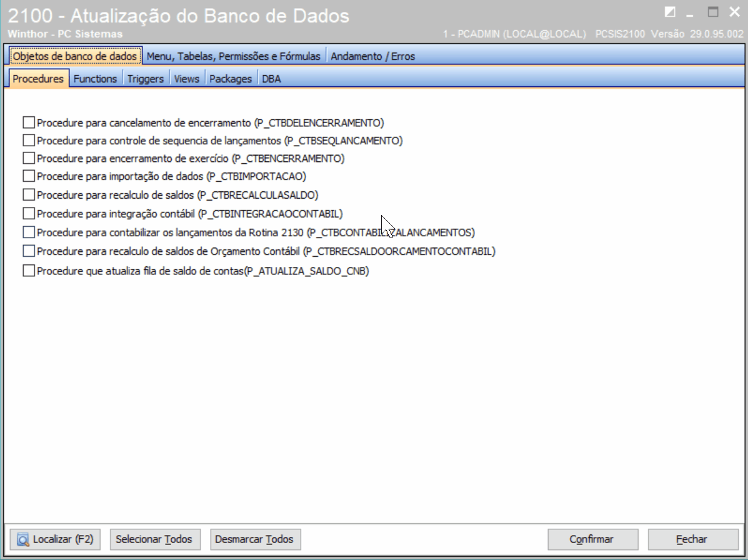Check P_CTBSEQLANCAMENTO procedure checkbox
Image resolution: width=748 pixels, height=560 pixels.
point(29,140)
